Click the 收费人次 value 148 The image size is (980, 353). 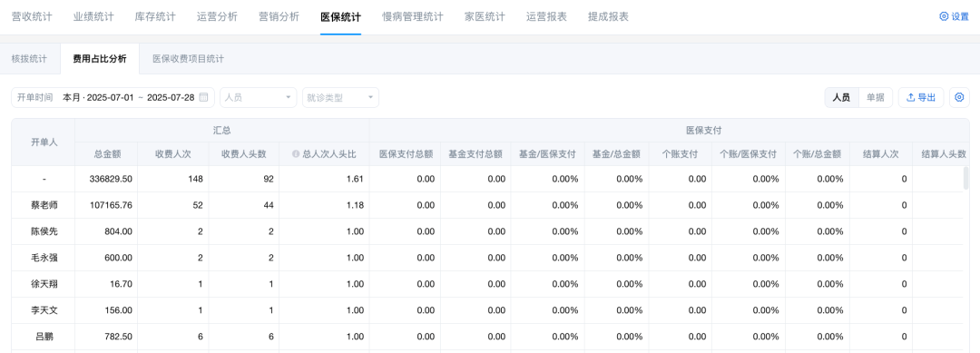(196, 179)
